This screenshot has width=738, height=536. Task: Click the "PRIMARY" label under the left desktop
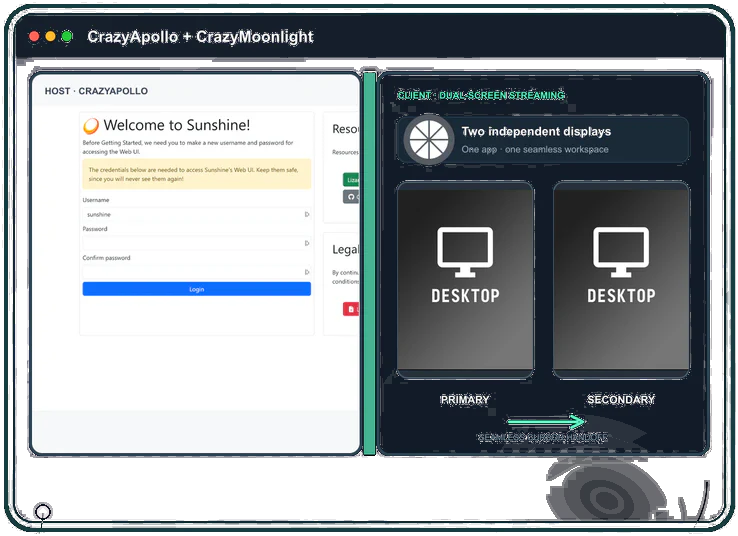(x=465, y=400)
